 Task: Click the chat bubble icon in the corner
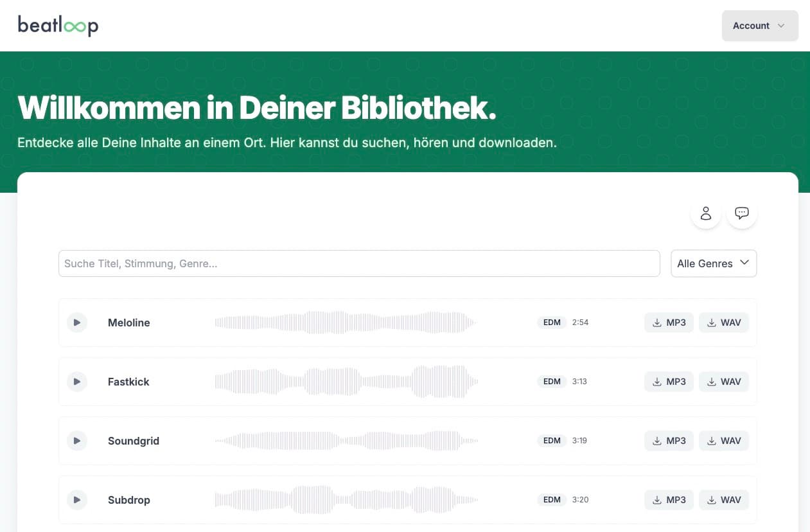(742, 213)
